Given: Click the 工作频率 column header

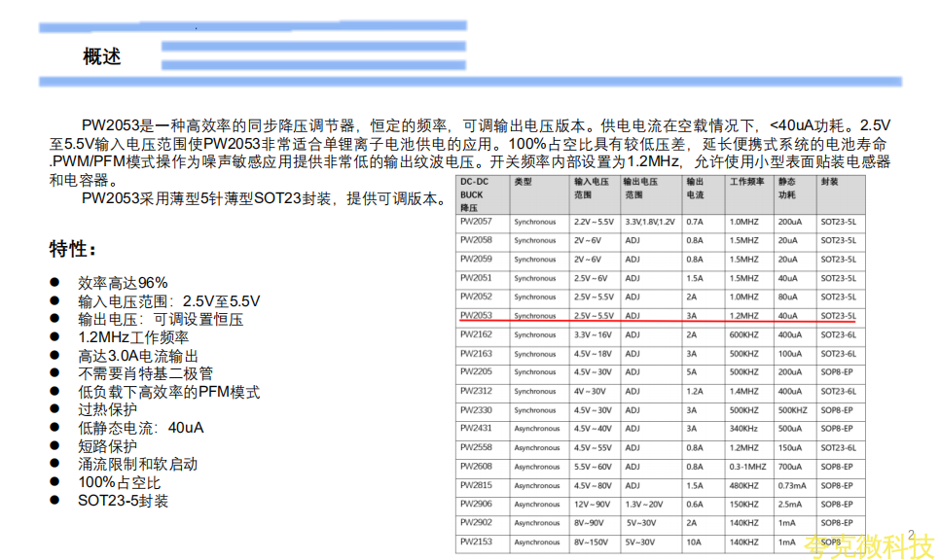Looking at the screenshot, I should [746, 182].
